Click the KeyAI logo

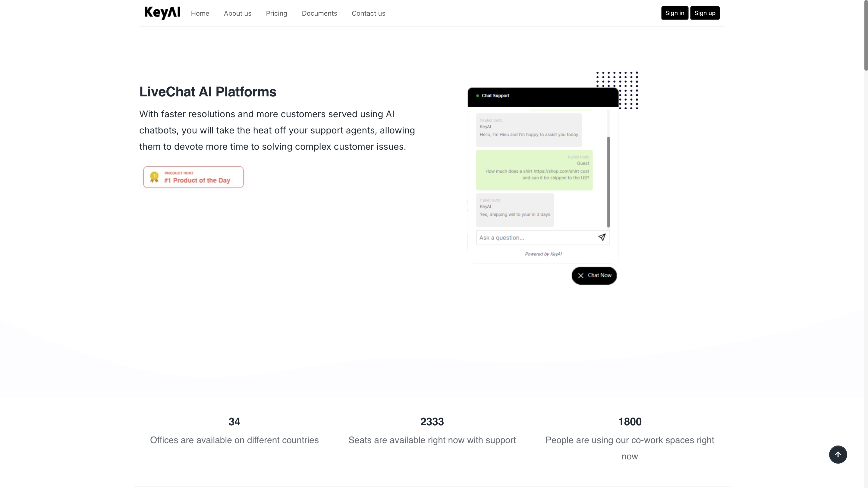pyautogui.click(x=162, y=13)
